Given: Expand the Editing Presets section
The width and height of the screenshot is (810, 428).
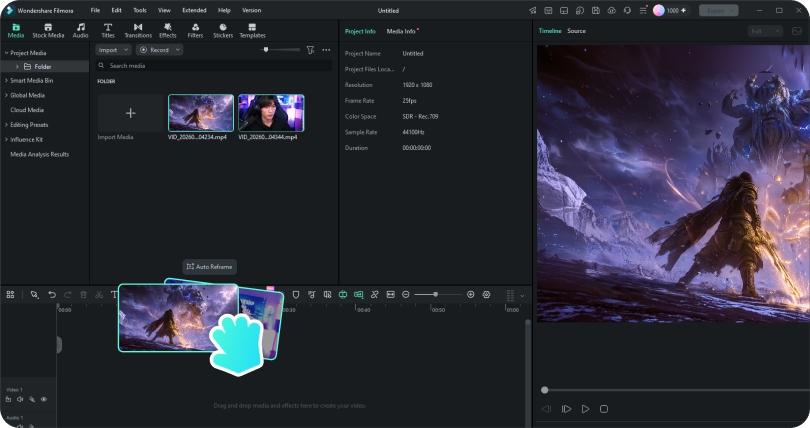Looking at the screenshot, I should click(6, 124).
